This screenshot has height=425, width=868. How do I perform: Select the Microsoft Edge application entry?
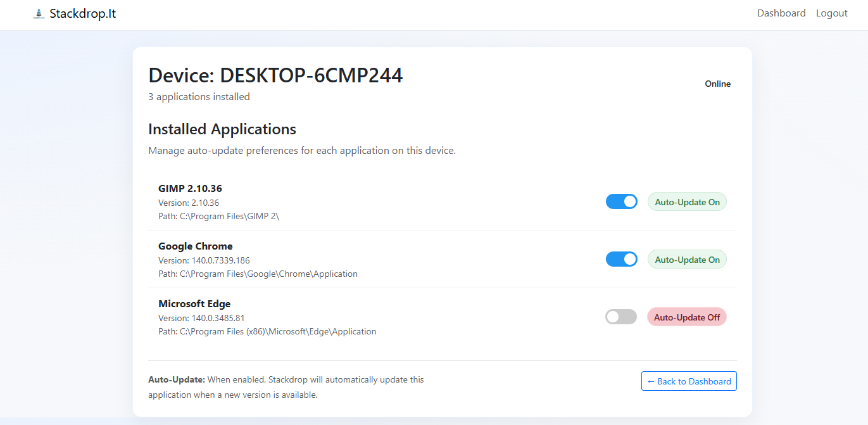pos(194,303)
